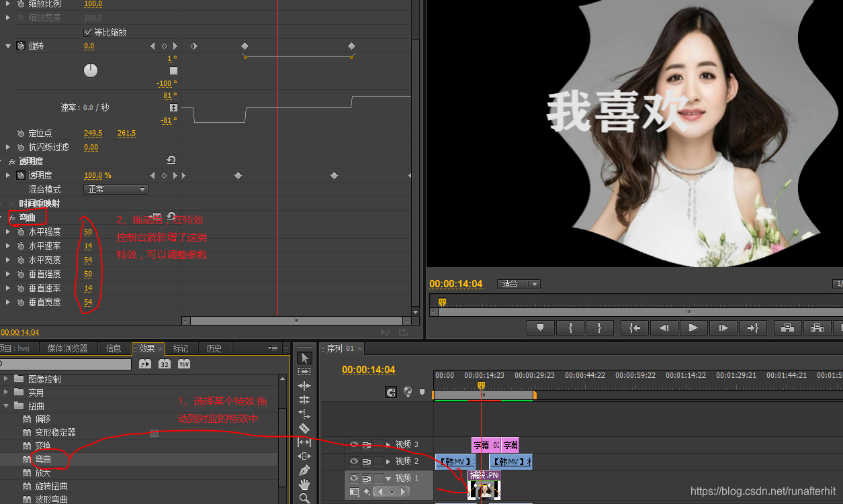Viewport: 843px width, 504px height.
Task: Switch to 标记 tab
Action: pos(181,348)
